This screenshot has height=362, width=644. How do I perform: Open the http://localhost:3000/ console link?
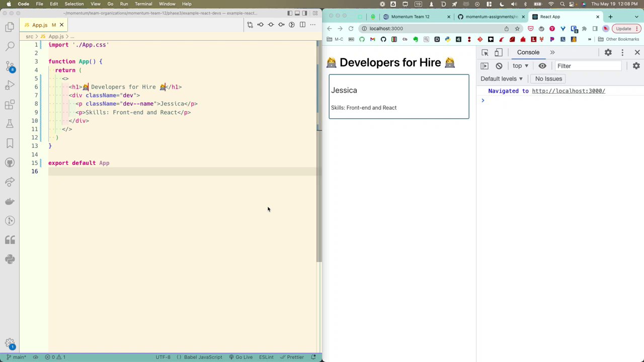(569, 91)
